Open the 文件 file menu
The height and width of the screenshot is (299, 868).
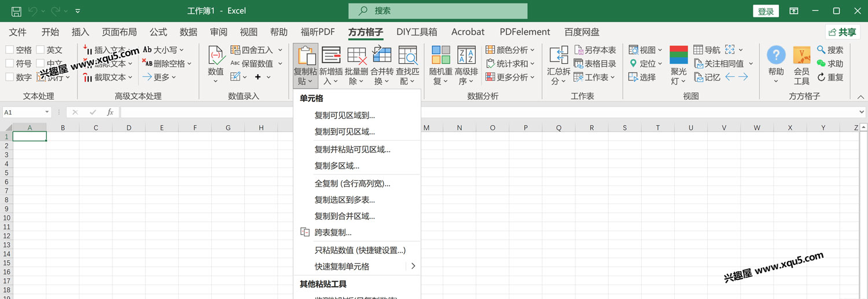[18, 32]
